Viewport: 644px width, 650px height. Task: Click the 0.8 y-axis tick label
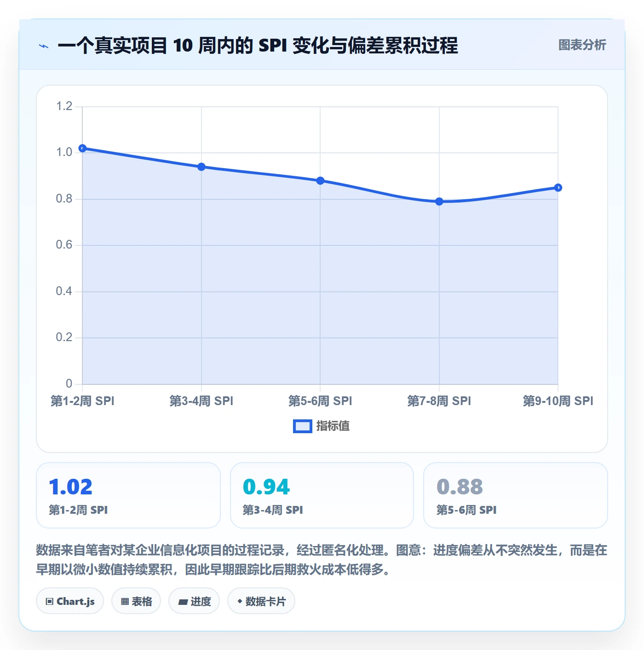[x=64, y=199]
